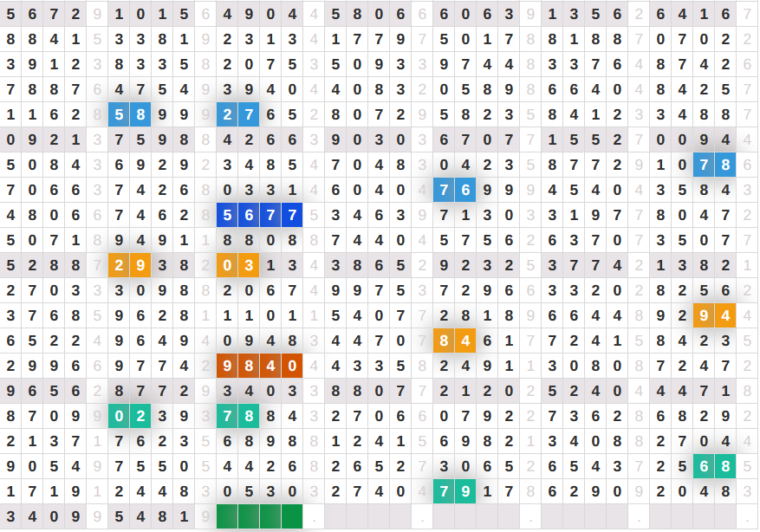760x532 pixels.
Task: Click the orange highlighted 84 block
Action: pos(454,341)
